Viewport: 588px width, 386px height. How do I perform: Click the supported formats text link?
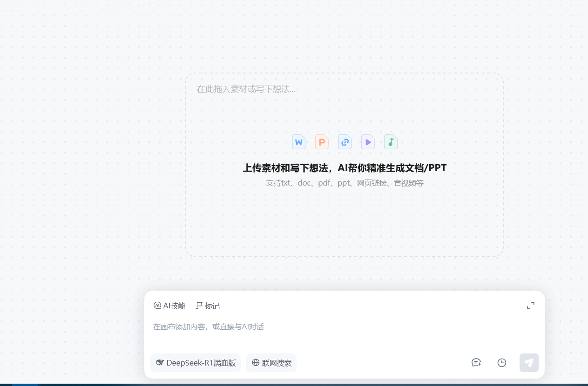pos(345,183)
